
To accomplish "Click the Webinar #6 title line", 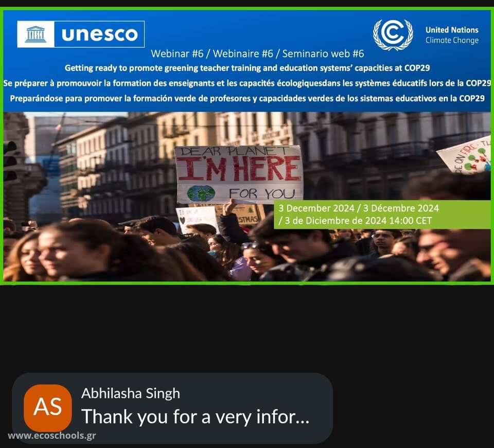I will coord(257,54).
